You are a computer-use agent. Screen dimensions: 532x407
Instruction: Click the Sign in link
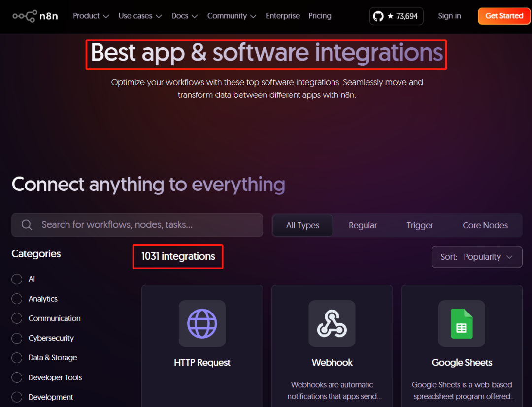(449, 16)
